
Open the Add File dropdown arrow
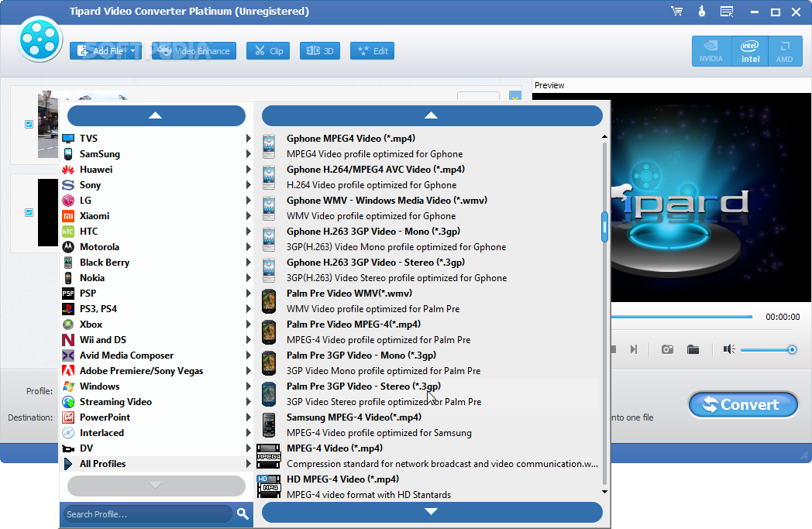(x=133, y=50)
